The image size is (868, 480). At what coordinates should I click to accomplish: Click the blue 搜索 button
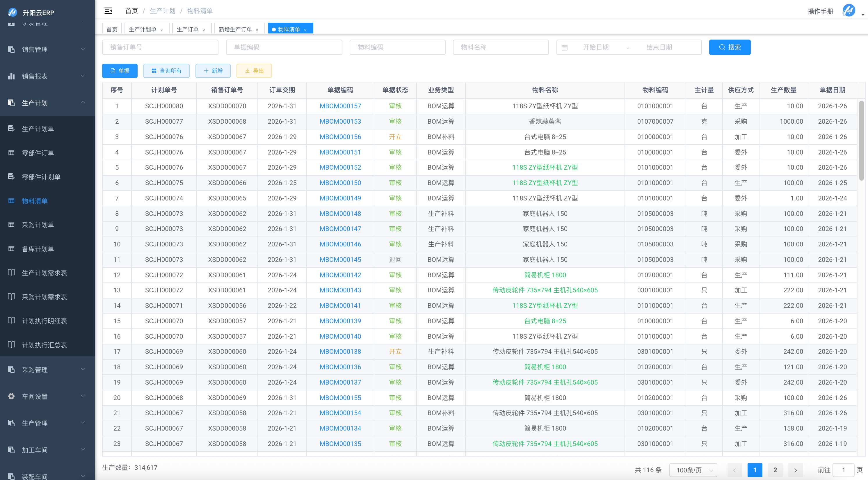730,47
